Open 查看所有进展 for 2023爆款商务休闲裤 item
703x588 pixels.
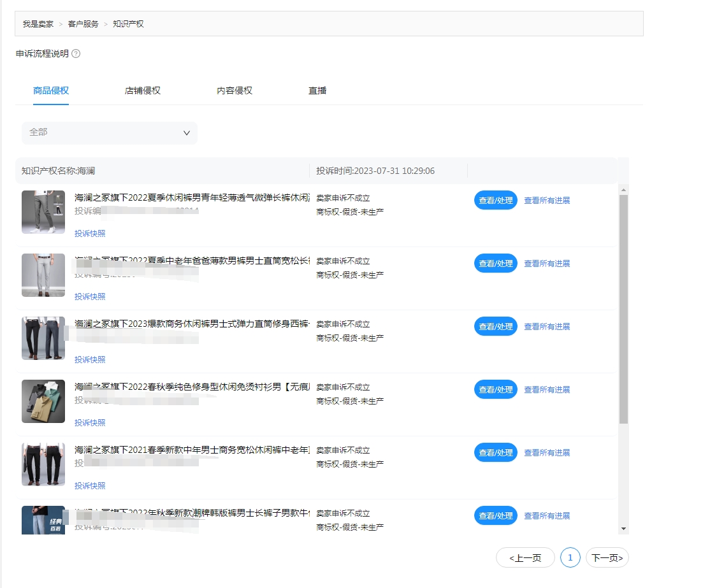547,327
